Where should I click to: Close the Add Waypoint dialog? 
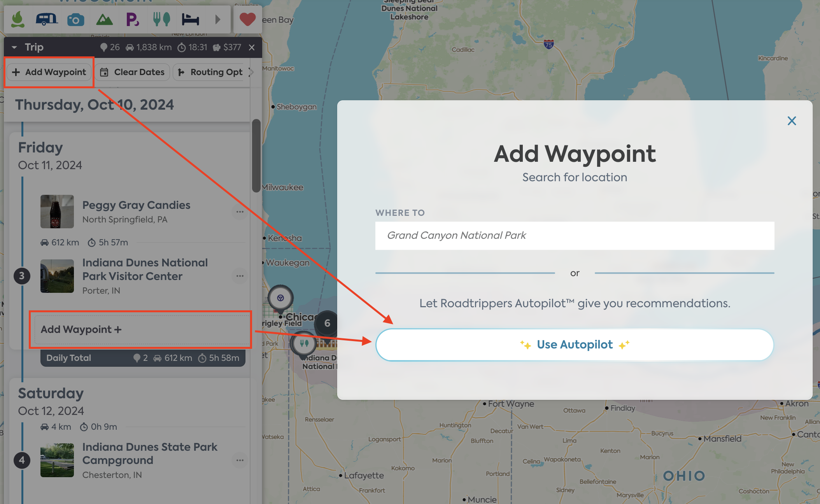pos(792,121)
